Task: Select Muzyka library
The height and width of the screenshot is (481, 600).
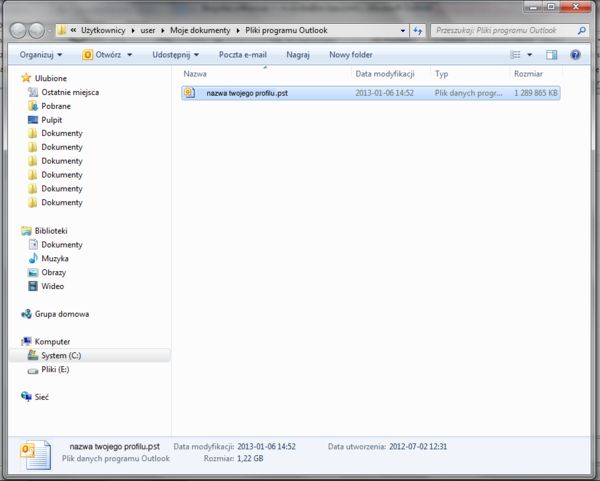Action: pyautogui.click(x=55, y=258)
